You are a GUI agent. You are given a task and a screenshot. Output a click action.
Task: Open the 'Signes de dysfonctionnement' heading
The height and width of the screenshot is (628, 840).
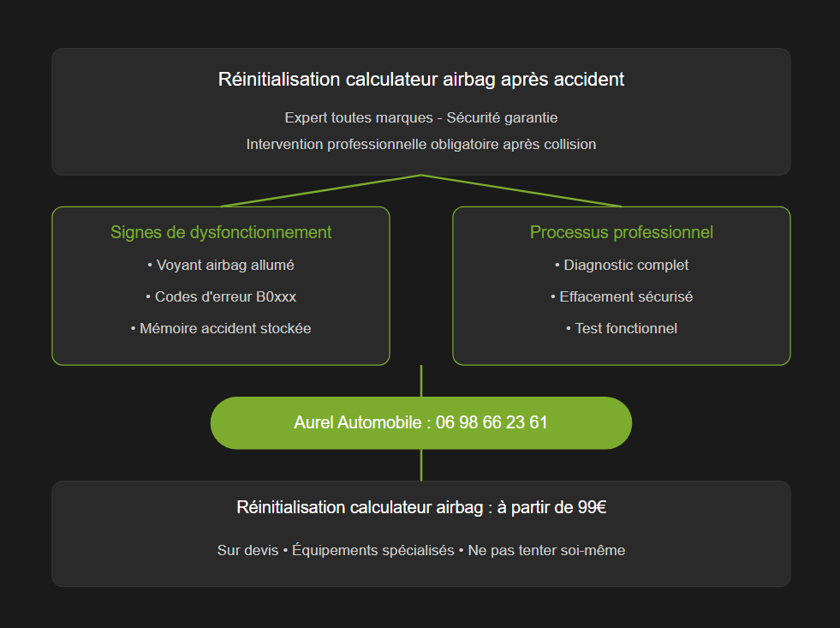(221, 232)
